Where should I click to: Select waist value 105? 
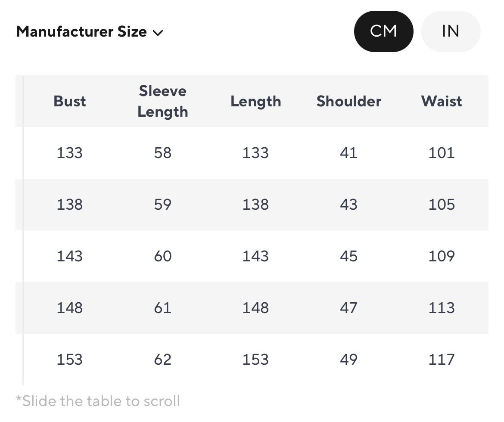pos(442,205)
